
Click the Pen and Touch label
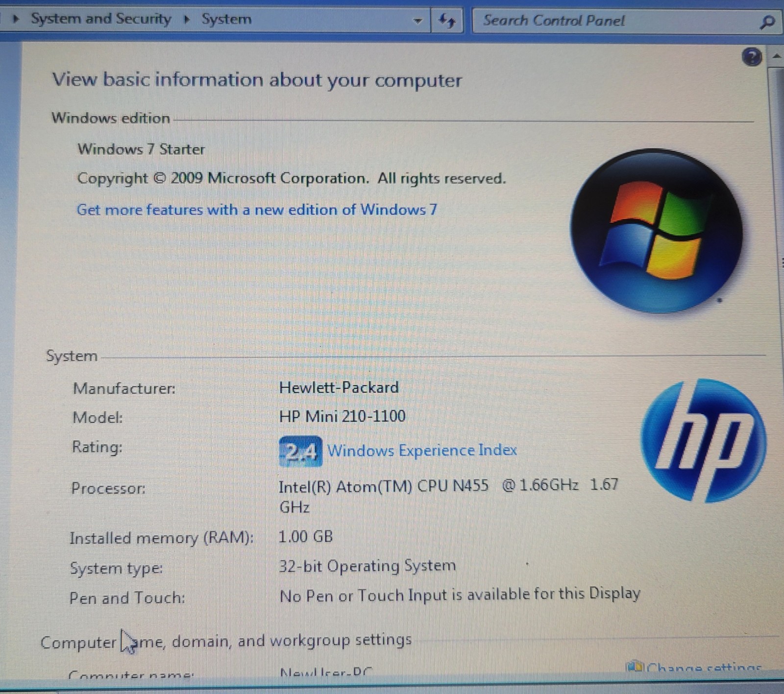pos(127,598)
